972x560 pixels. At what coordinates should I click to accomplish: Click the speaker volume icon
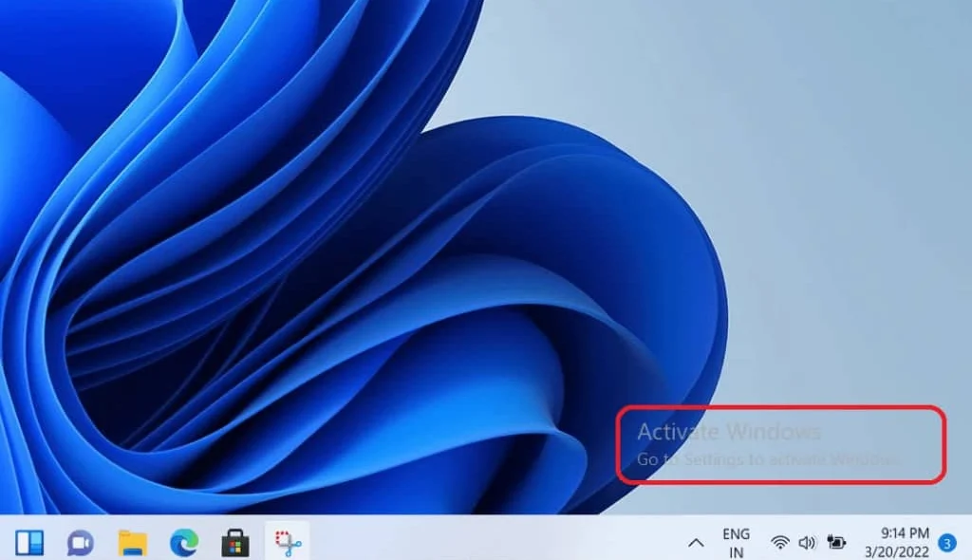(x=808, y=543)
